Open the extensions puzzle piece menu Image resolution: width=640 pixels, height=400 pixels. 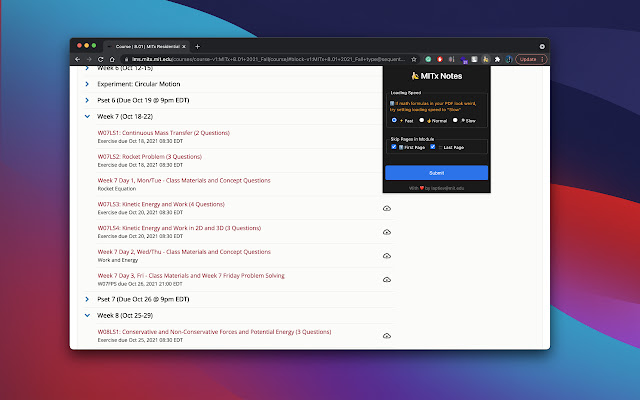click(x=497, y=59)
